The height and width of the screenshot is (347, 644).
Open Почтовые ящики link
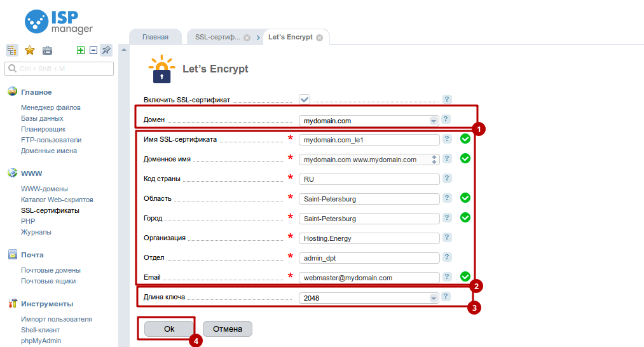click(48, 282)
